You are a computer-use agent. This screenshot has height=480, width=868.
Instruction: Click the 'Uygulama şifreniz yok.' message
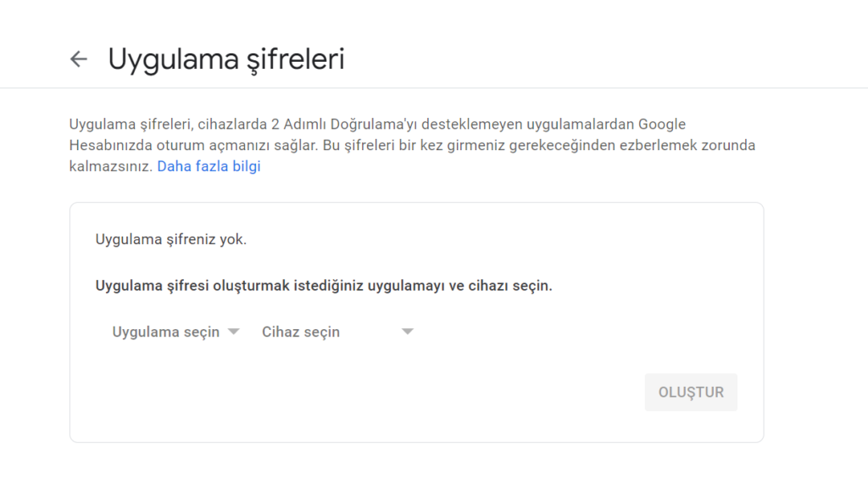click(171, 239)
